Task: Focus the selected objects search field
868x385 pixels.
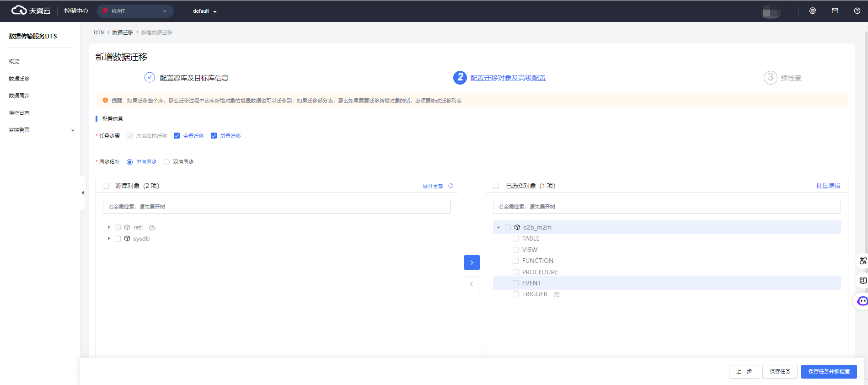Action: (x=667, y=207)
